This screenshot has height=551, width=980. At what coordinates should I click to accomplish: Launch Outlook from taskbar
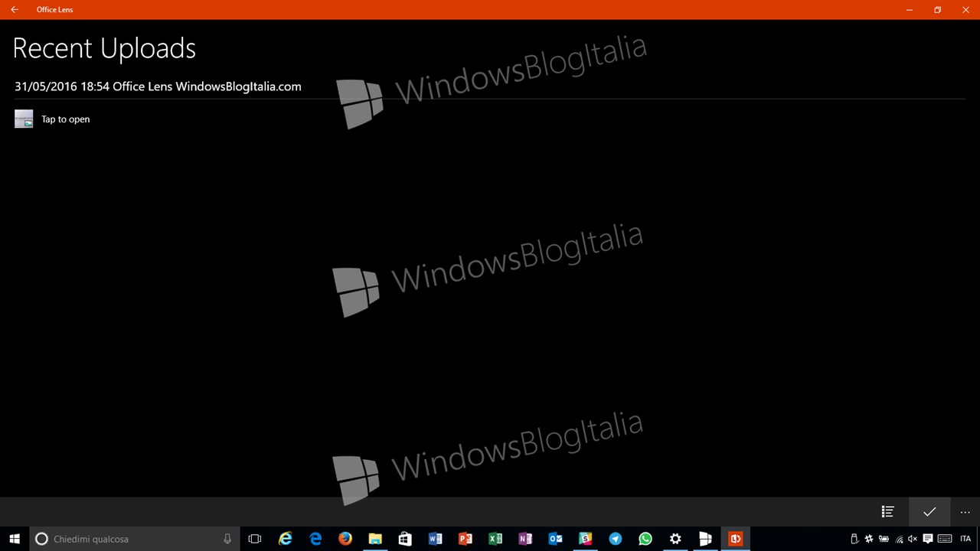coord(555,539)
